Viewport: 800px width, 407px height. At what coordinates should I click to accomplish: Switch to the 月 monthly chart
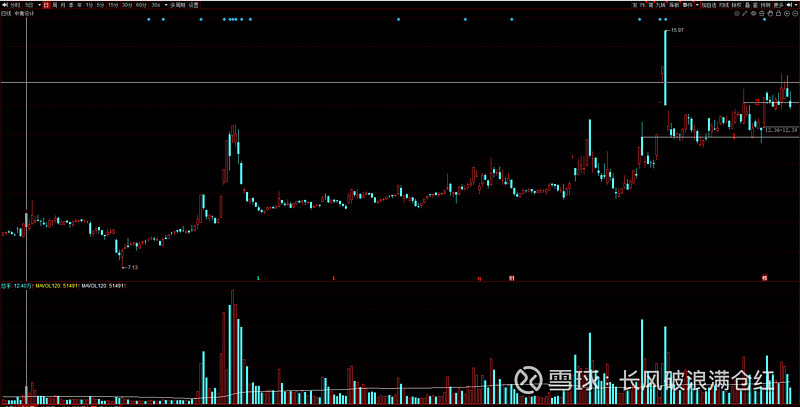[x=63, y=5]
